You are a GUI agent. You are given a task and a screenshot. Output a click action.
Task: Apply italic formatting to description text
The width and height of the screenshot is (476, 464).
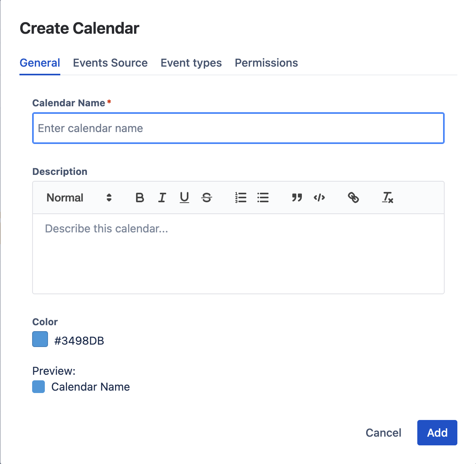162,197
